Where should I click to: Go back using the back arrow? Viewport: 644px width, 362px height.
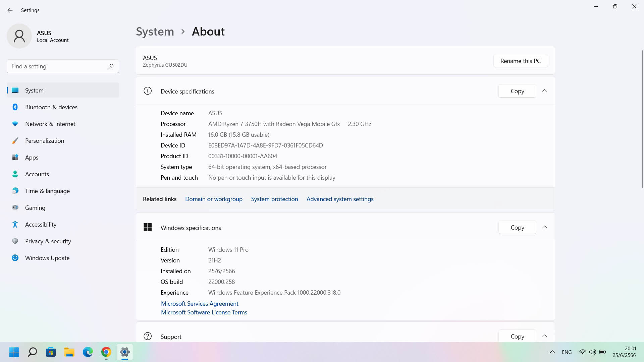(10, 10)
